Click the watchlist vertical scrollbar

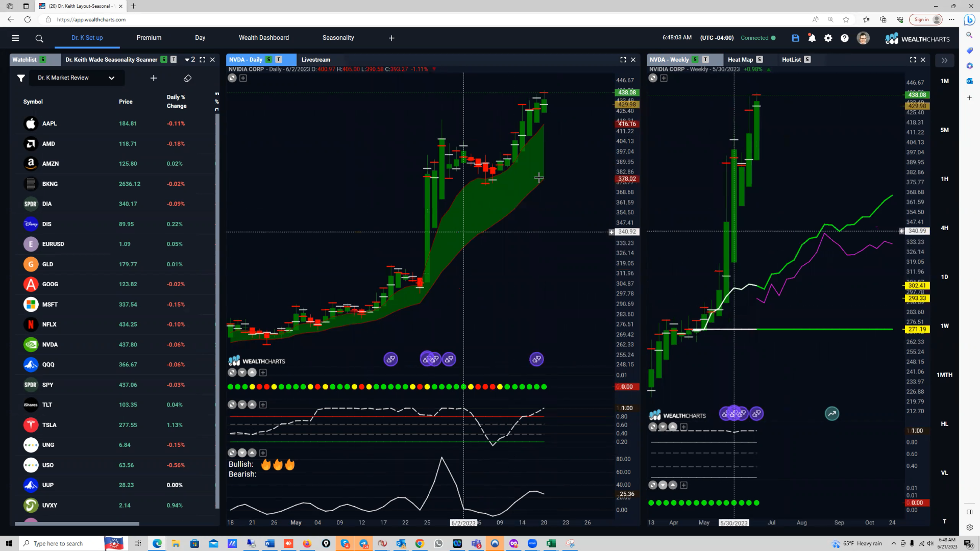tap(217, 311)
